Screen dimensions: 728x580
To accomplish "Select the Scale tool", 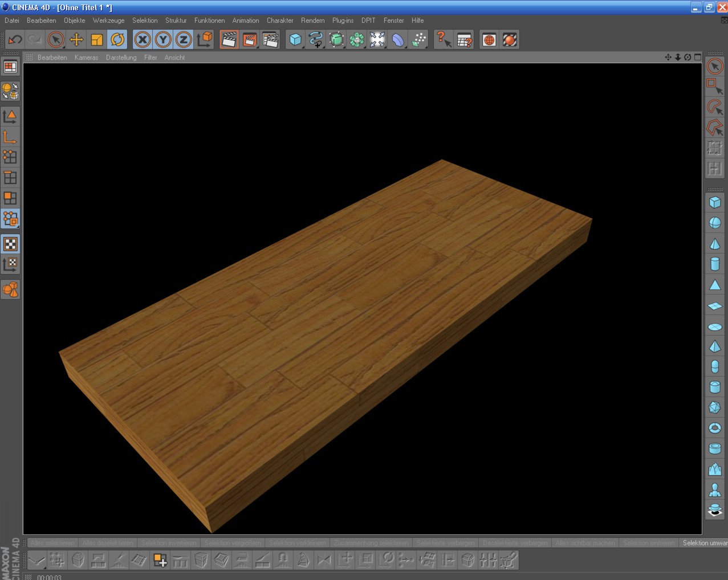I will click(97, 40).
